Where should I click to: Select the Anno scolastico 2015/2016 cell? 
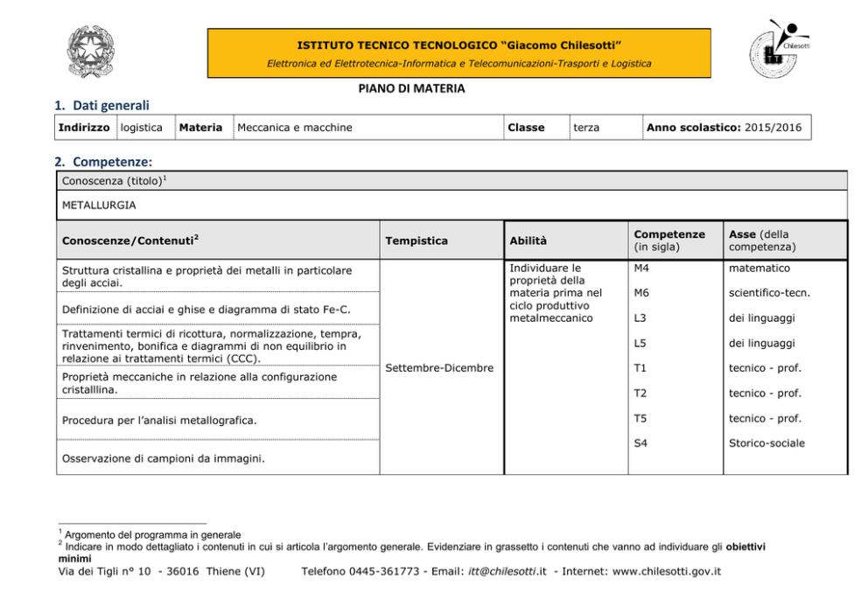click(x=724, y=128)
